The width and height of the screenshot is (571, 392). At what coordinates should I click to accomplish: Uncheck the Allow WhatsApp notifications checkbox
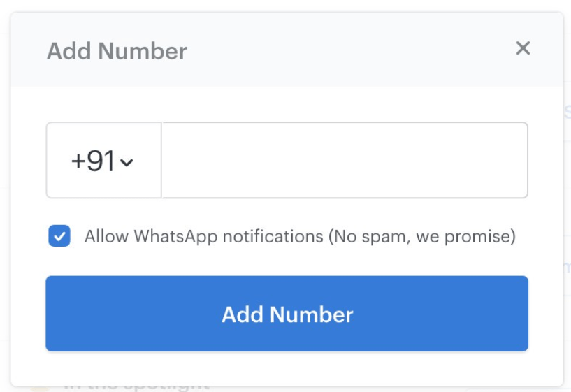59,236
